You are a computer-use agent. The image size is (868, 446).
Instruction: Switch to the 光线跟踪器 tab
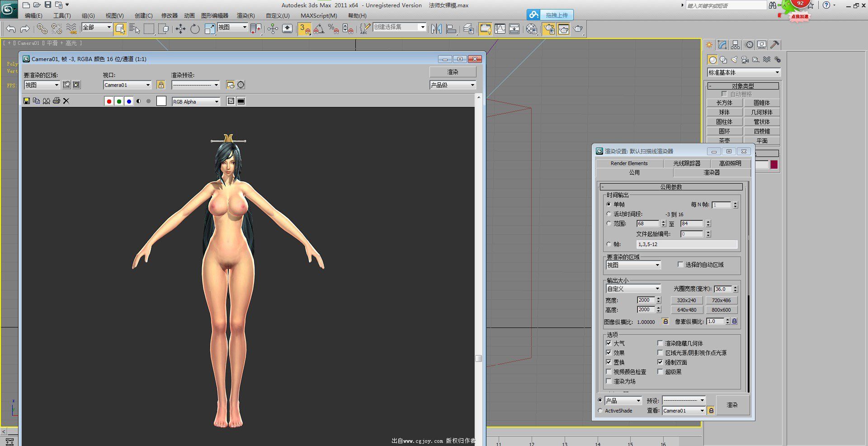(687, 163)
